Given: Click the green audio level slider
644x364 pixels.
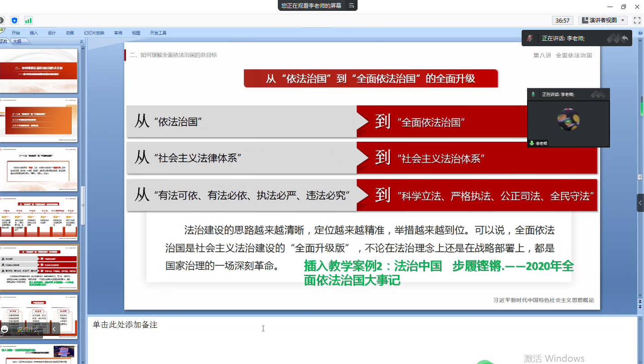Looking at the screenshot, I should point(641,106).
